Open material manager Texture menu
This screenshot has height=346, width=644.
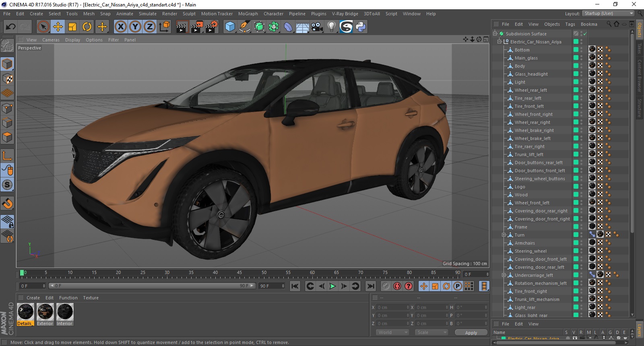pos(91,298)
